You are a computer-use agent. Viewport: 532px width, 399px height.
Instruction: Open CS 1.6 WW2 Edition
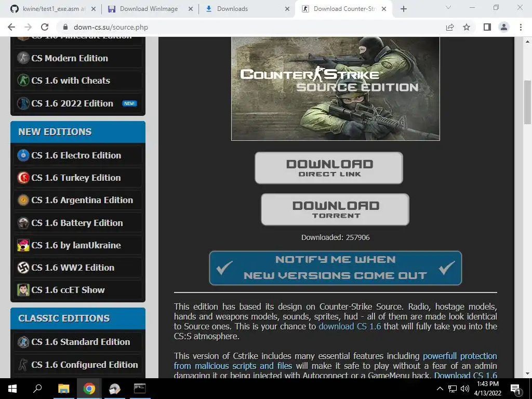pos(73,268)
